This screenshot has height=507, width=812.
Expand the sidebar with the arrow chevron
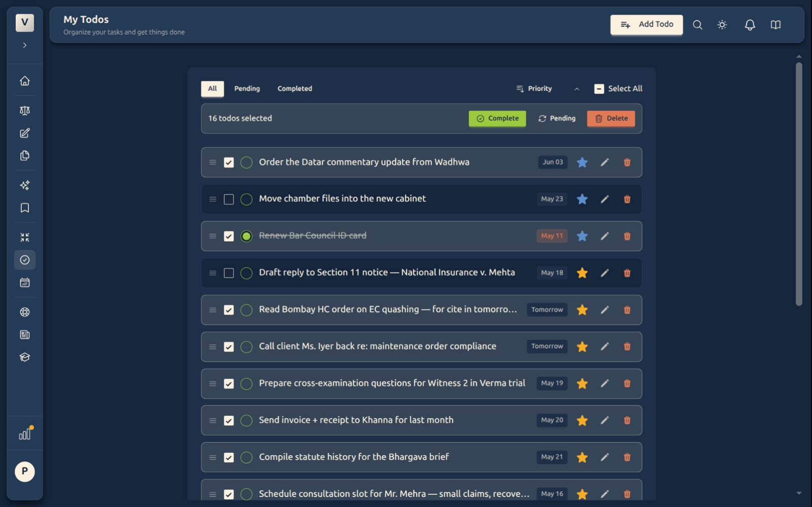click(x=24, y=45)
